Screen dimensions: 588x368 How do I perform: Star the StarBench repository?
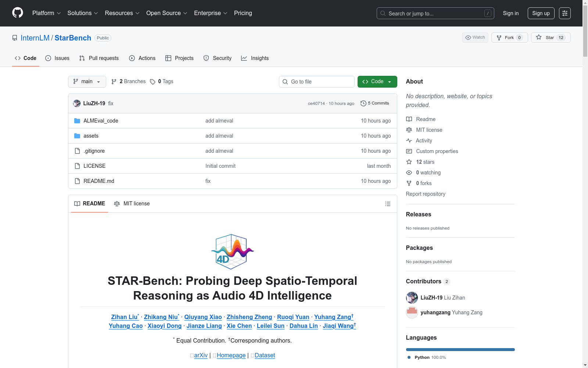click(x=551, y=38)
